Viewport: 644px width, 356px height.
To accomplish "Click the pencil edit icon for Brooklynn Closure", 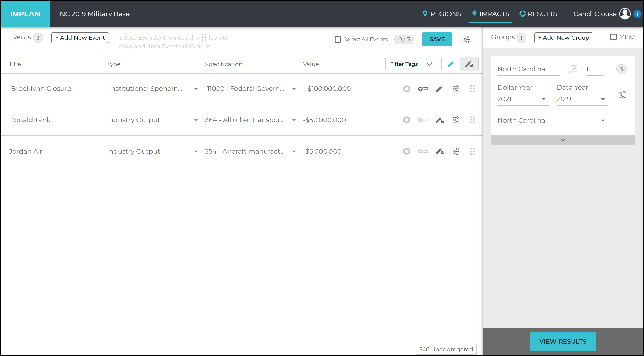I will coord(439,89).
